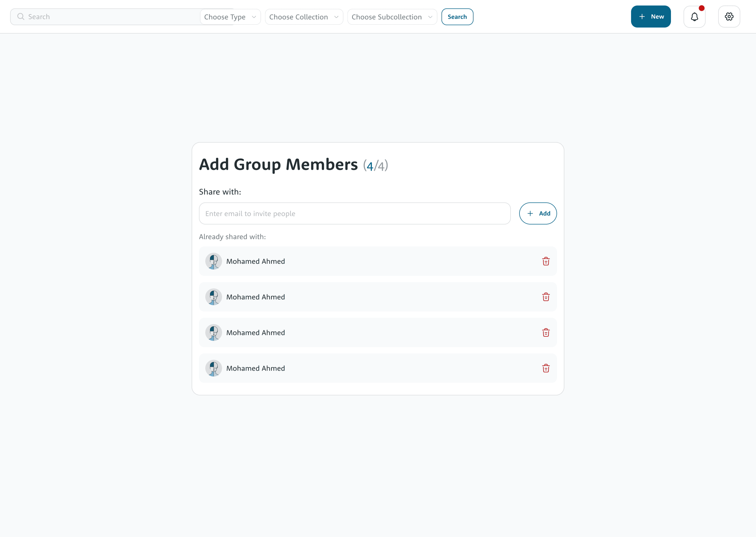This screenshot has height=537, width=756.
Task: Open Choose Subcollection dropdown
Action: click(x=392, y=17)
